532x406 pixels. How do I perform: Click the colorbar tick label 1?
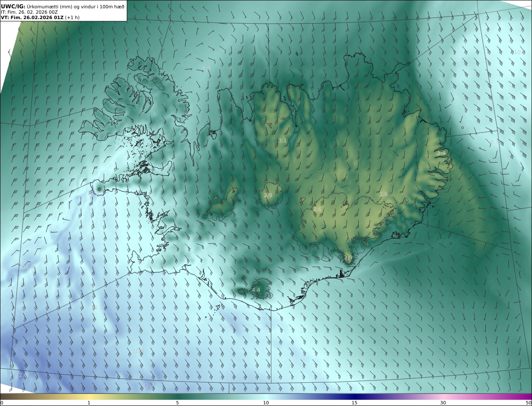click(x=89, y=403)
